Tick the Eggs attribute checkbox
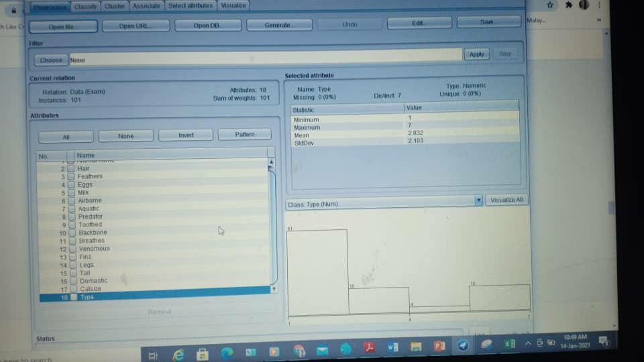This screenshot has height=362, width=644. tap(72, 185)
